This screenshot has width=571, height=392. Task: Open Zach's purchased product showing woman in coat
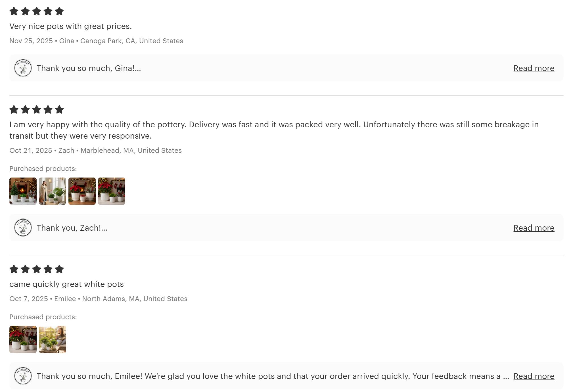53,191
